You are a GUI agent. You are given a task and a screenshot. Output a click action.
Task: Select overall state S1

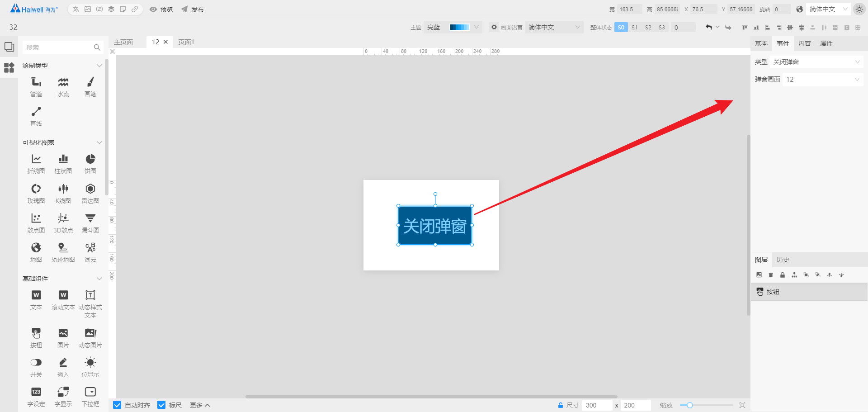tap(635, 28)
